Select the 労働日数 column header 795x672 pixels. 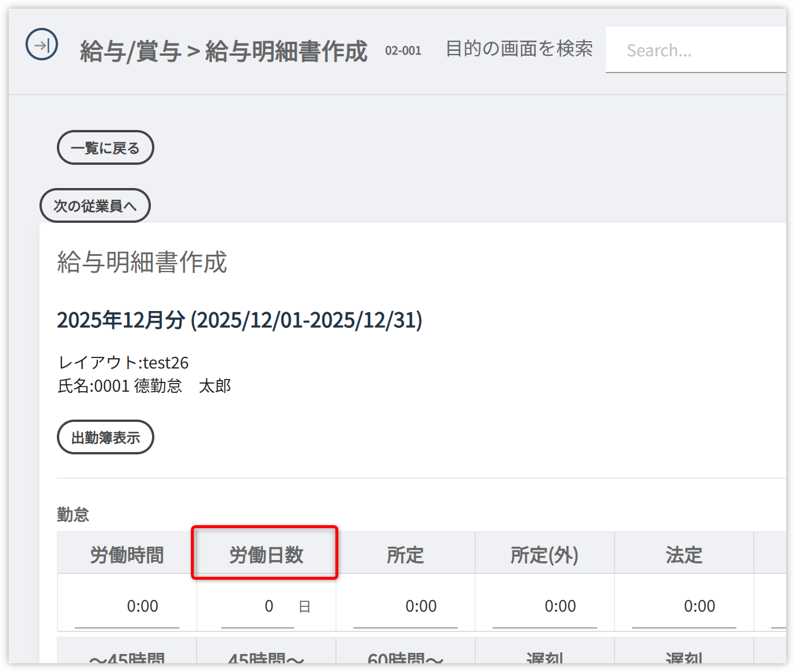pyautogui.click(x=266, y=555)
